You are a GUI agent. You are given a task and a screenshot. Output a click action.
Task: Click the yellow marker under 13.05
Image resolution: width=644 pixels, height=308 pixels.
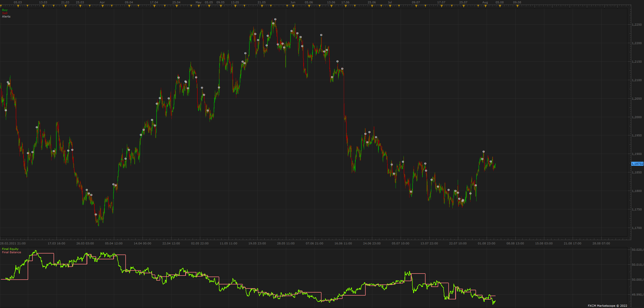[235, 6]
